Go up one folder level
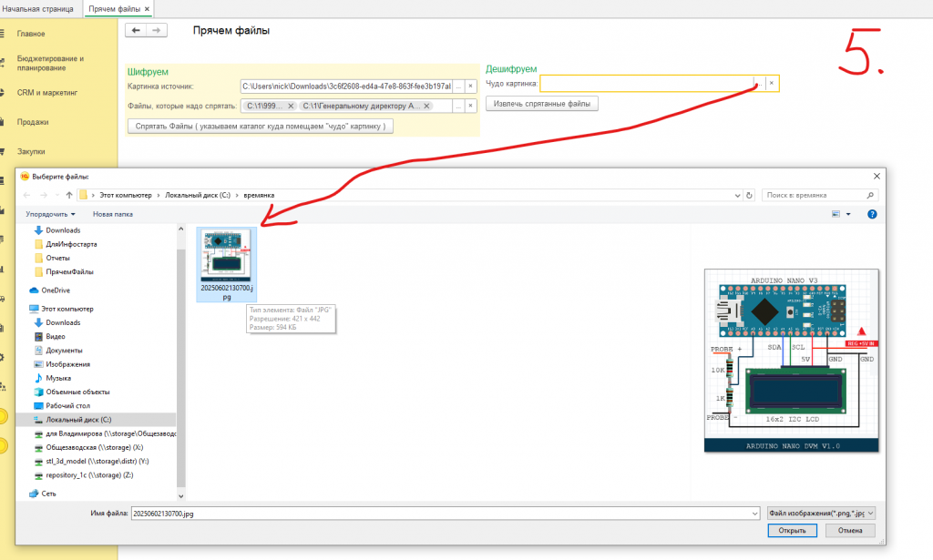The height and width of the screenshot is (560, 933). (69, 195)
